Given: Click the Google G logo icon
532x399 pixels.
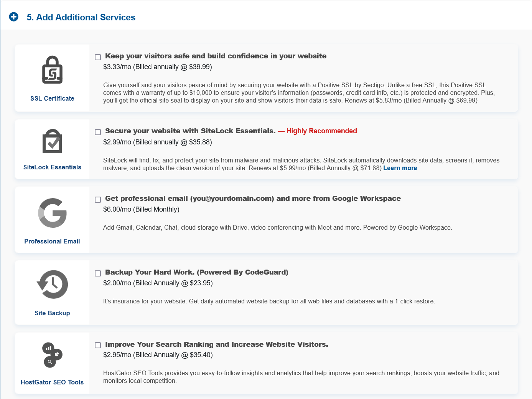Looking at the screenshot, I should point(53,213).
